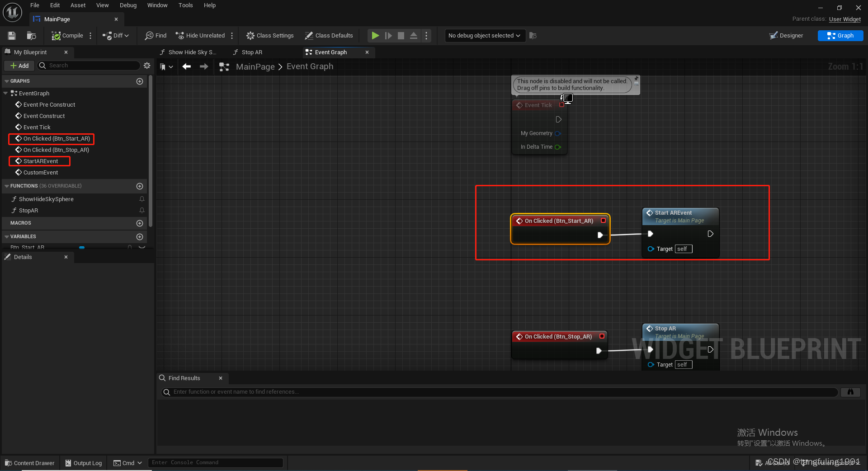
Task: Open the Output Log
Action: [x=84, y=463]
